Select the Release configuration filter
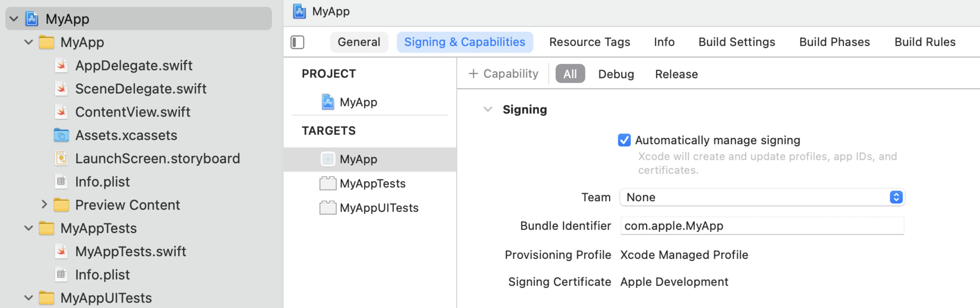The image size is (980, 308). point(676,74)
